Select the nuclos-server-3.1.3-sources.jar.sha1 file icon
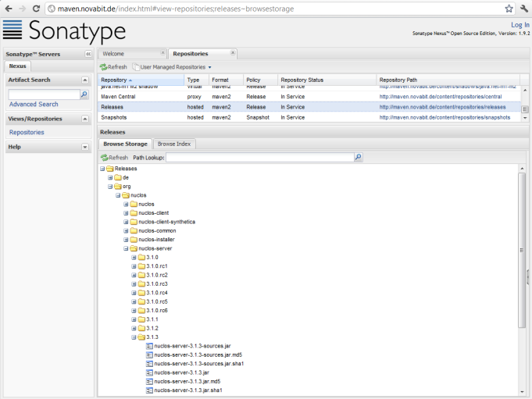The height and width of the screenshot is (399, 532). pos(149,364)
